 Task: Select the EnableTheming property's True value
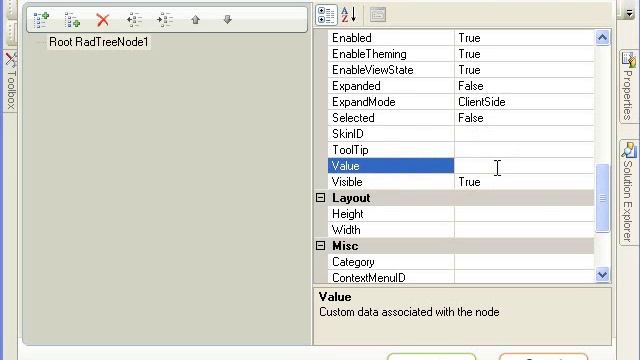click(469, 54)
